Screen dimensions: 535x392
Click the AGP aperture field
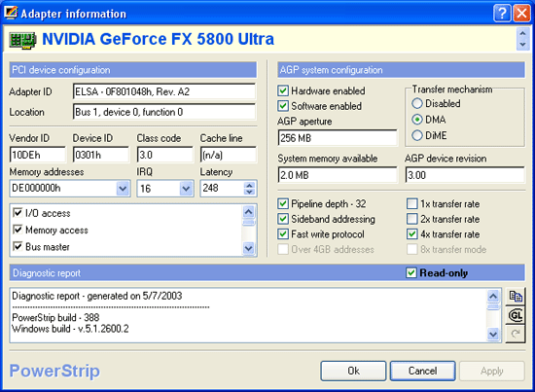point(338,138)
